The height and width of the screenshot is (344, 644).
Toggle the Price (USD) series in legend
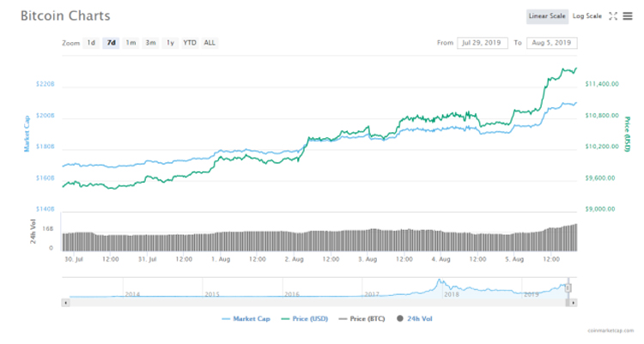click(x=304, y=318)
